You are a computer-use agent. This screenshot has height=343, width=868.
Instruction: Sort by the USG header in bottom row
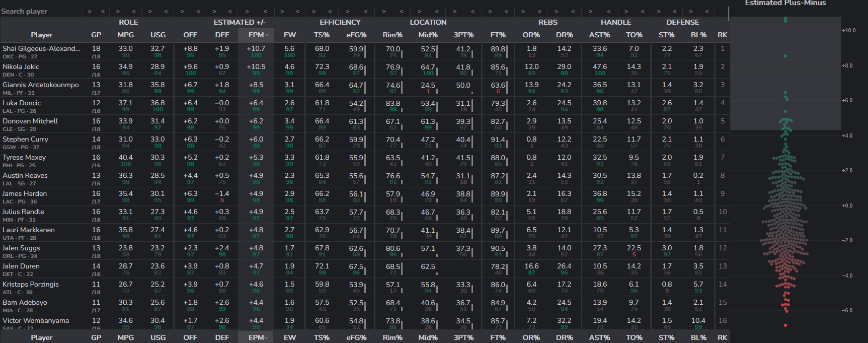[157, 337]
